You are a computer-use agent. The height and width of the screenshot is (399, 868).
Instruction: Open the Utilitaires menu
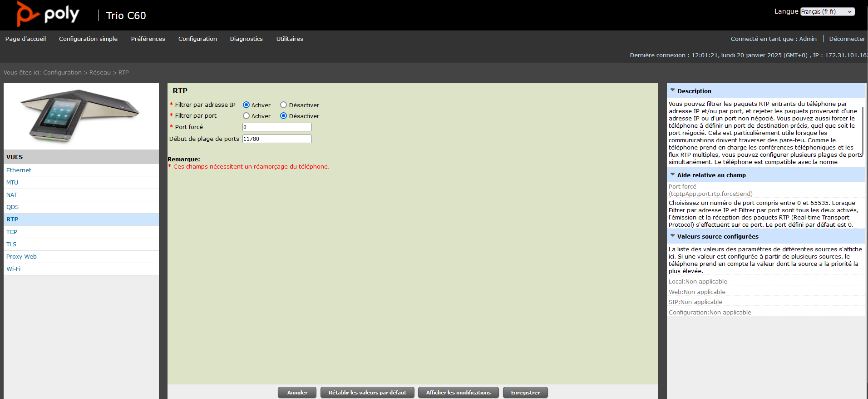(290, 39)
